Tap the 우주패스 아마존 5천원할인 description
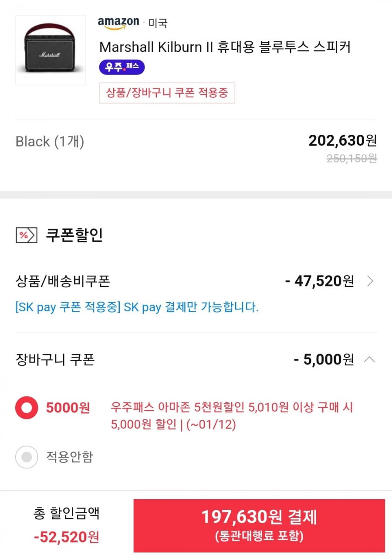This screenshot has width=392, height=559. pyautogui.click(x=232, y=416)
